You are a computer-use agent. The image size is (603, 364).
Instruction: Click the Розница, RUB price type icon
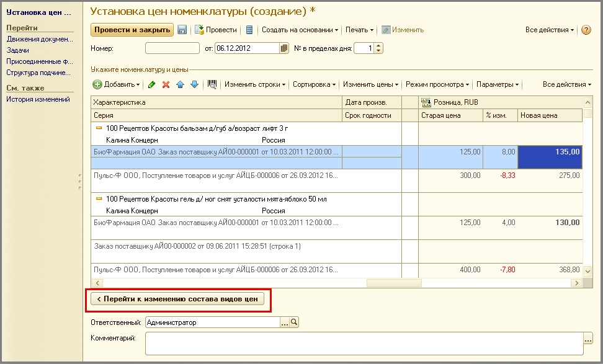click(x=426, y=103)
